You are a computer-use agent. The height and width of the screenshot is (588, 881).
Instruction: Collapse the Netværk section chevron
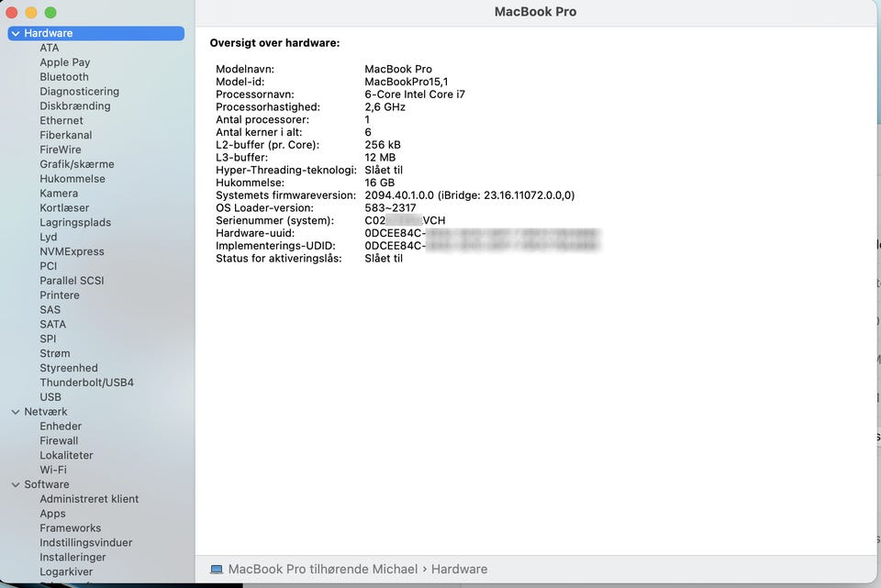[x=16, y=412]
